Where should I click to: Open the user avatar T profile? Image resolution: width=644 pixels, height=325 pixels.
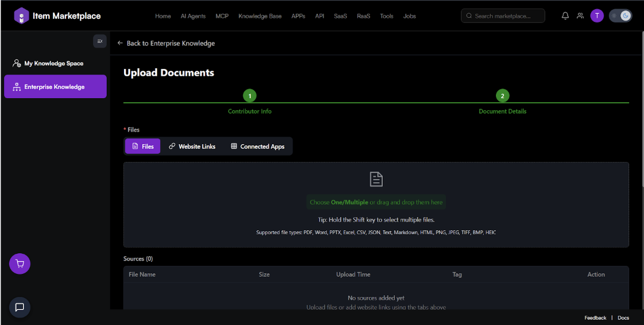pyautogui.click(x=597, y=16)
